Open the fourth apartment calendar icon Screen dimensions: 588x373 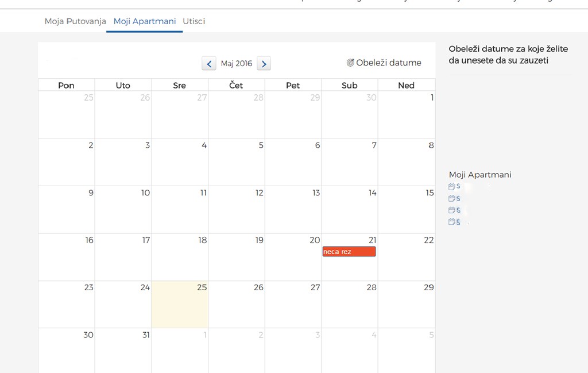click(452, 222)
